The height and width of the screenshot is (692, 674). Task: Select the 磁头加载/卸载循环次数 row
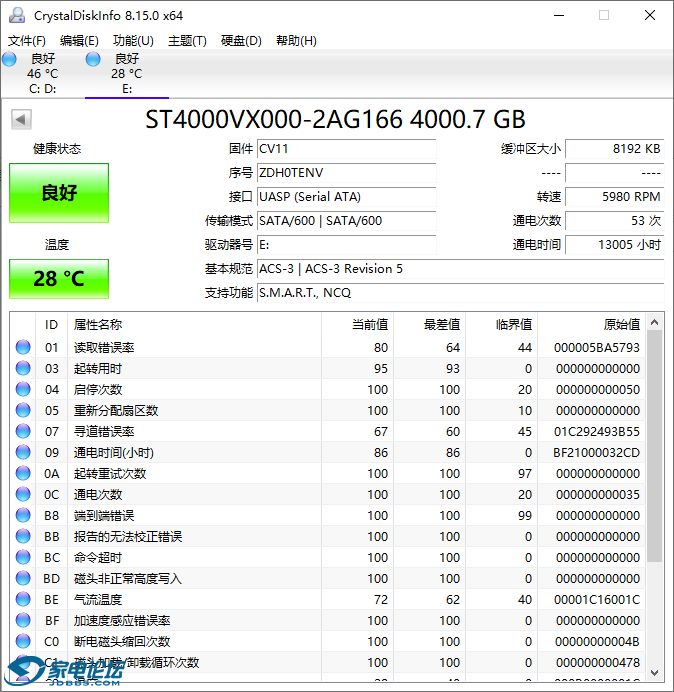pos(327,662)
